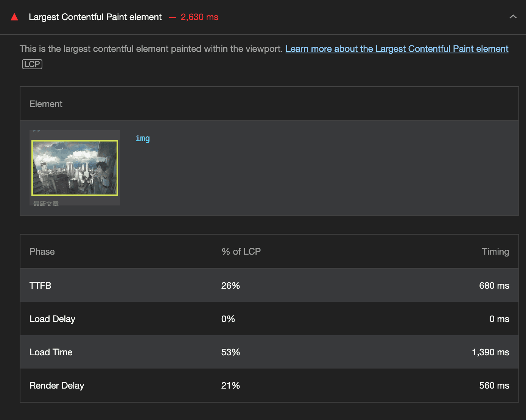526x420 pixels.
Task: Click the '53%' Load Time percentage
Action: pos(230,352)
